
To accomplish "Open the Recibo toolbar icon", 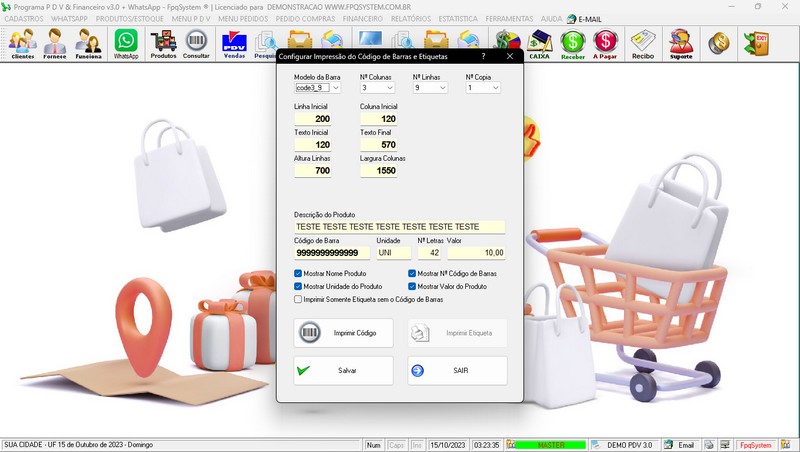I will click(x=643, y=43).
